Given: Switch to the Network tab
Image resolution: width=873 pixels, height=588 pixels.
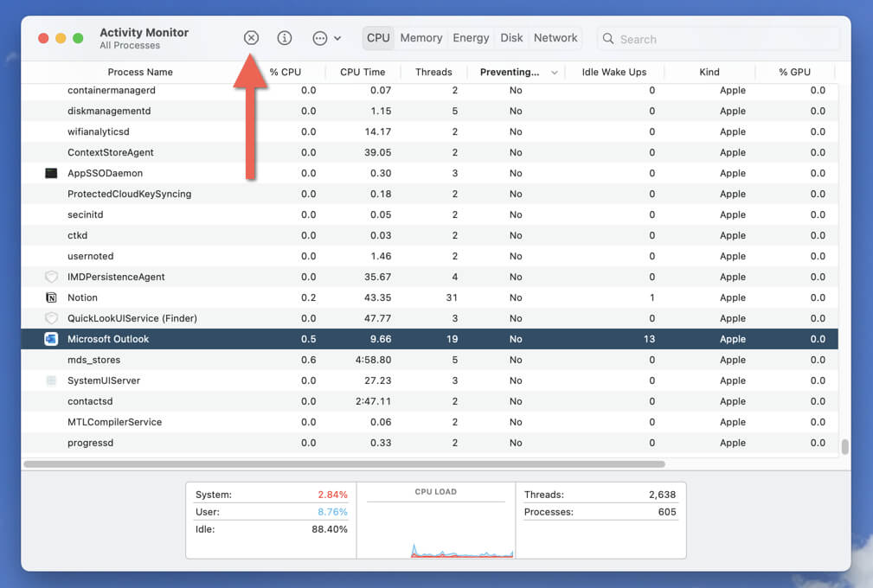Looking at the screenshot, I should tap(555, 38).
